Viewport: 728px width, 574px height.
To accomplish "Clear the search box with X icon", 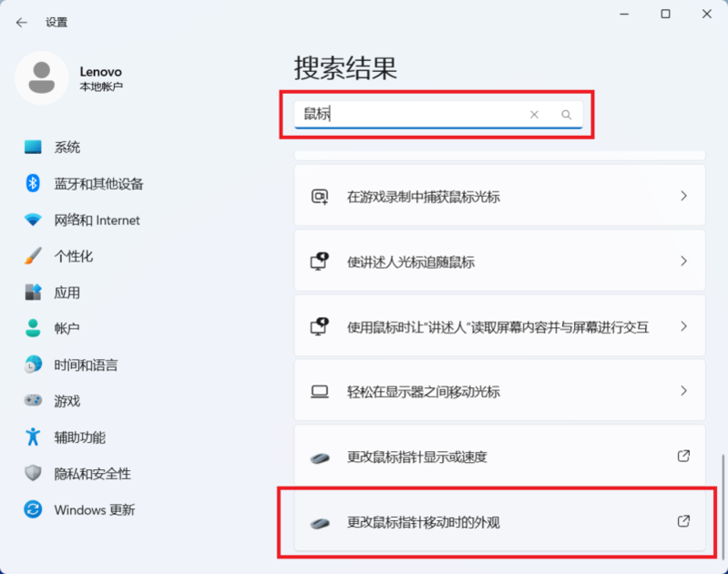I will click(535, 115).
